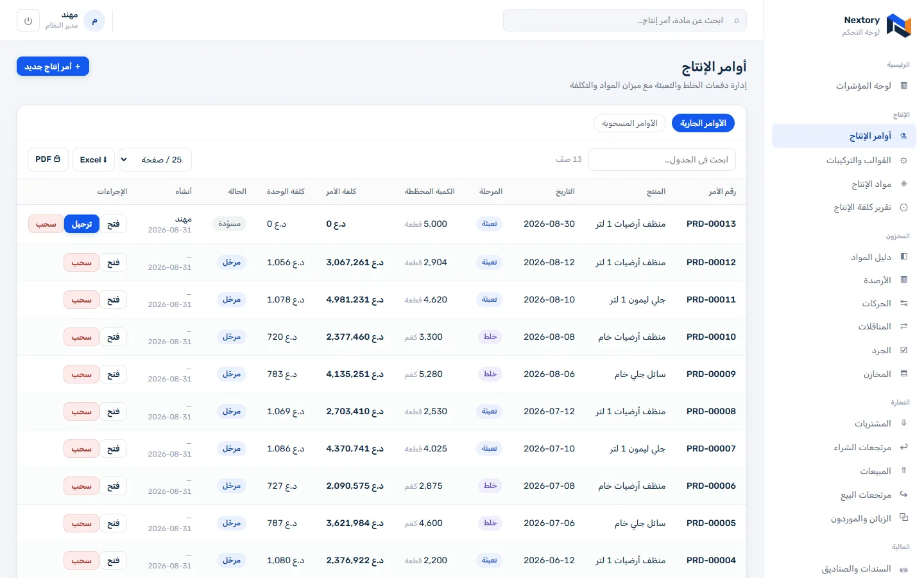924x578 pixels.
Task: Switch to الأوامر المسحوبة tab
Action: (629, 123)
